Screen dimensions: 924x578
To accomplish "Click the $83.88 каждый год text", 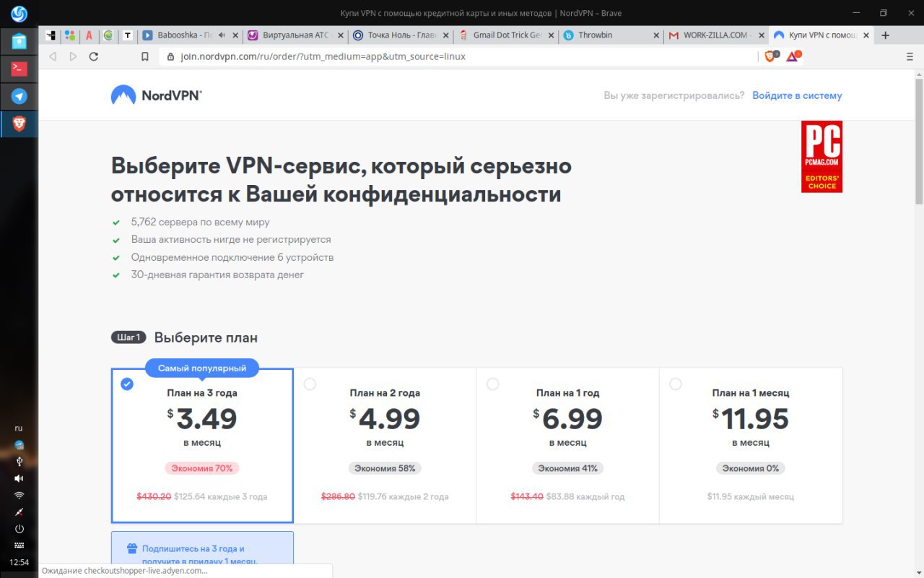I will (585, 496).
